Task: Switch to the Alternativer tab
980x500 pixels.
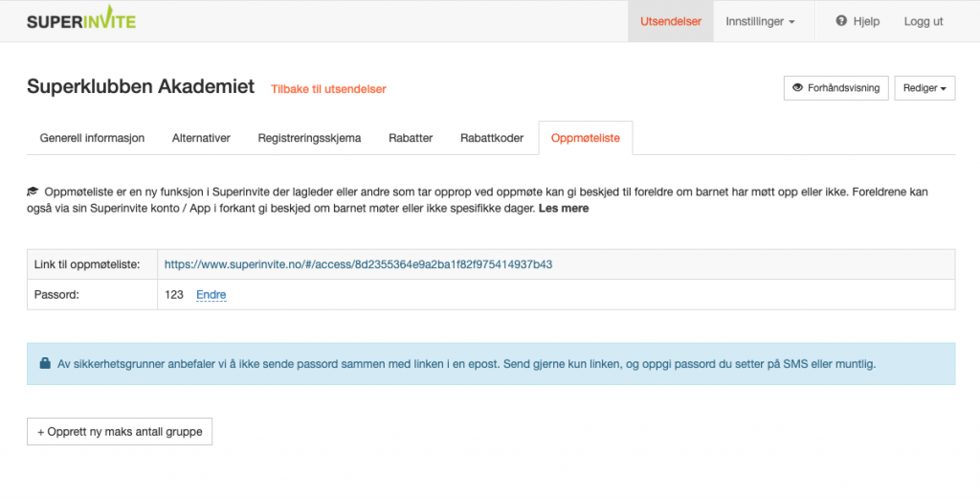Action: tap(201, 138)
